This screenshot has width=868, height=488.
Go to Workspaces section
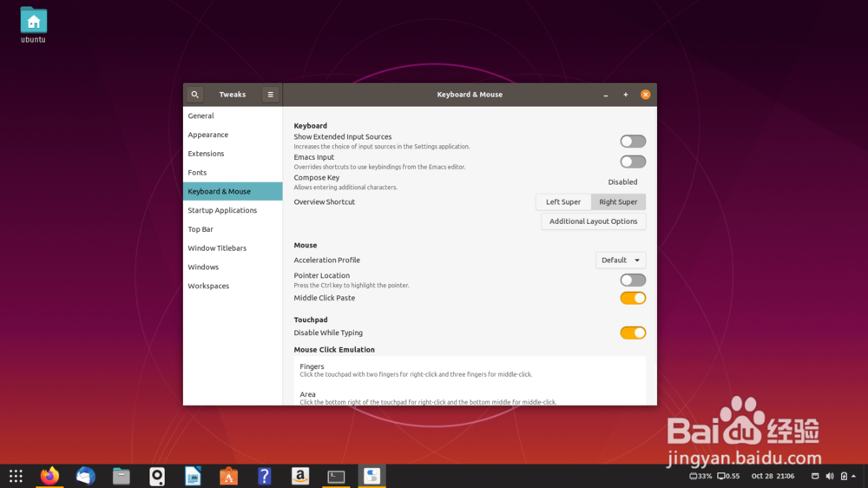pos(233,286)
